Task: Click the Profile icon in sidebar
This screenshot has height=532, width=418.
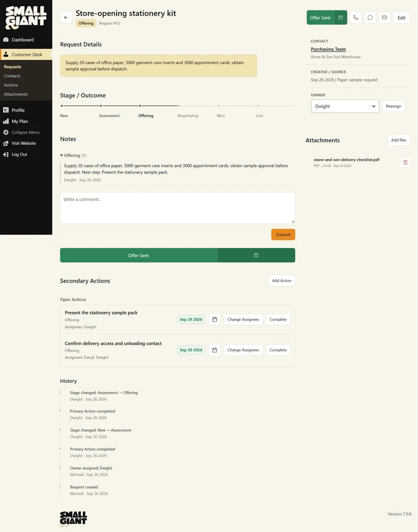Action: click(6, 110)
